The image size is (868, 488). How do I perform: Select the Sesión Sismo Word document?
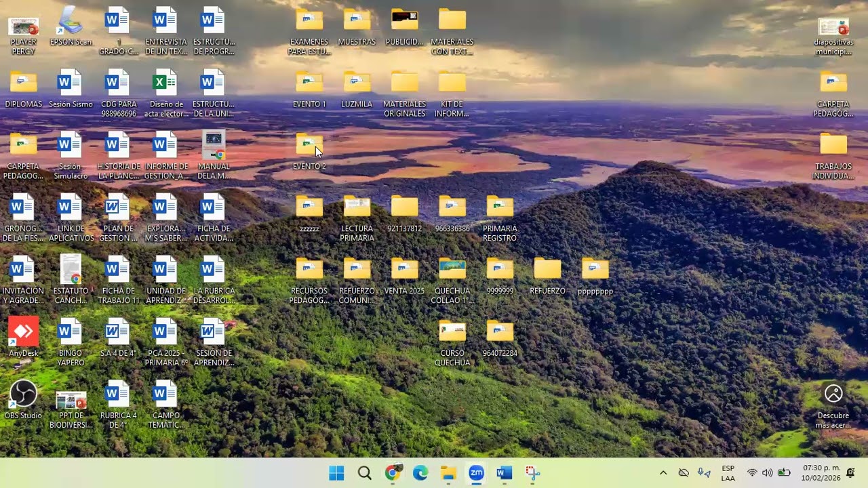point(71,90)
